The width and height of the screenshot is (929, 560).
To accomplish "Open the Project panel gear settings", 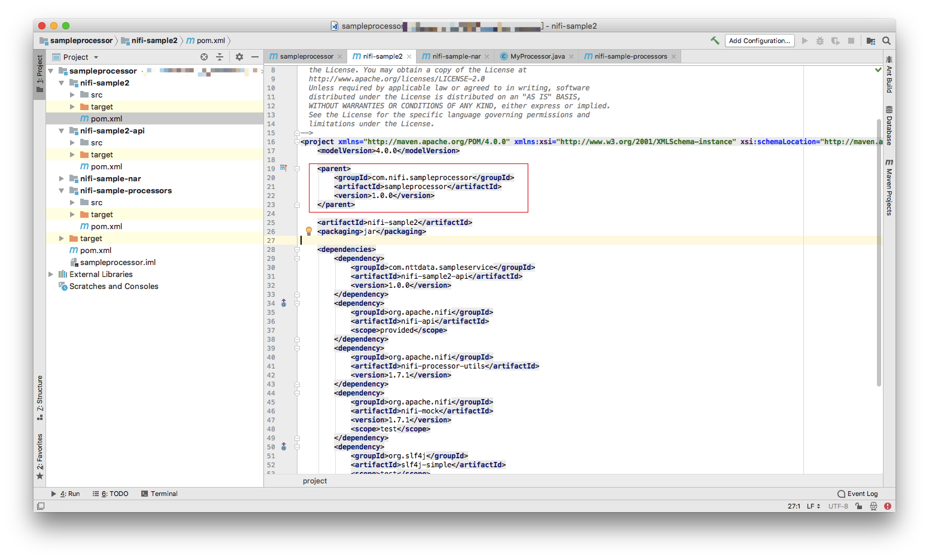I will coord(239,57).
